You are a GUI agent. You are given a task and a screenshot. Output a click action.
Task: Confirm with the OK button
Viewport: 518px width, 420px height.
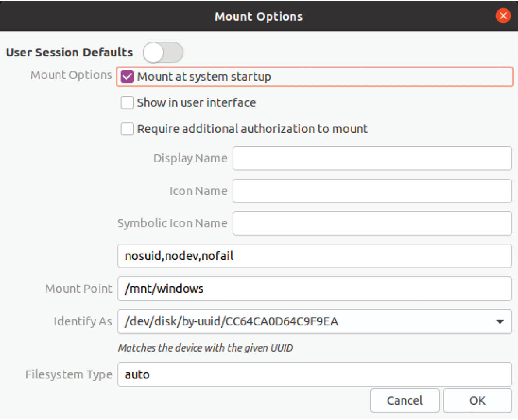477,401
